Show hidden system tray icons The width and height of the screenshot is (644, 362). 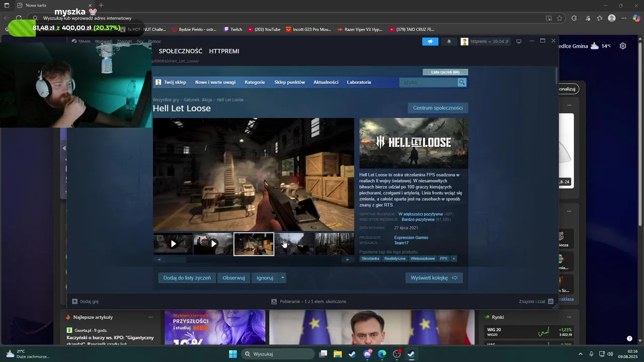[x=581, y=354]
